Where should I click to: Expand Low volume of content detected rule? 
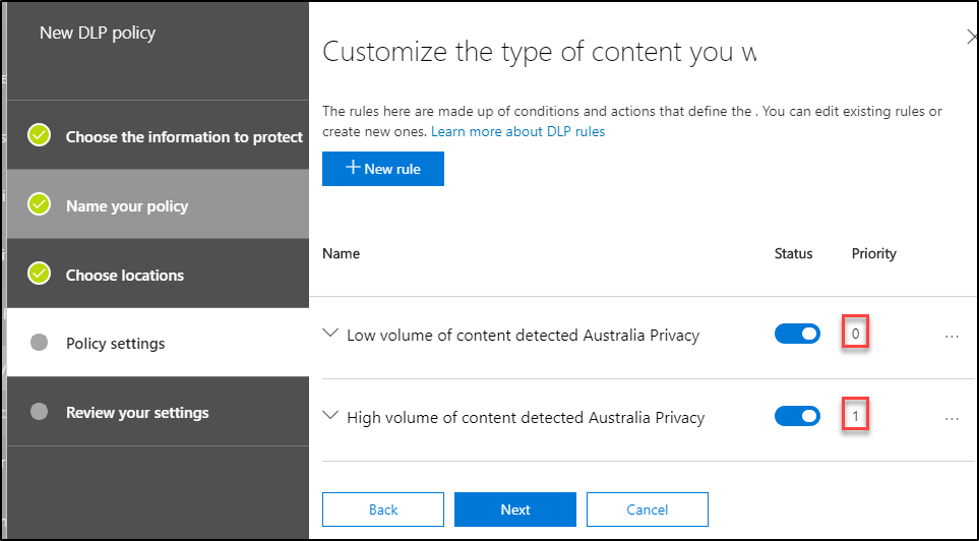tap(331, 334)
